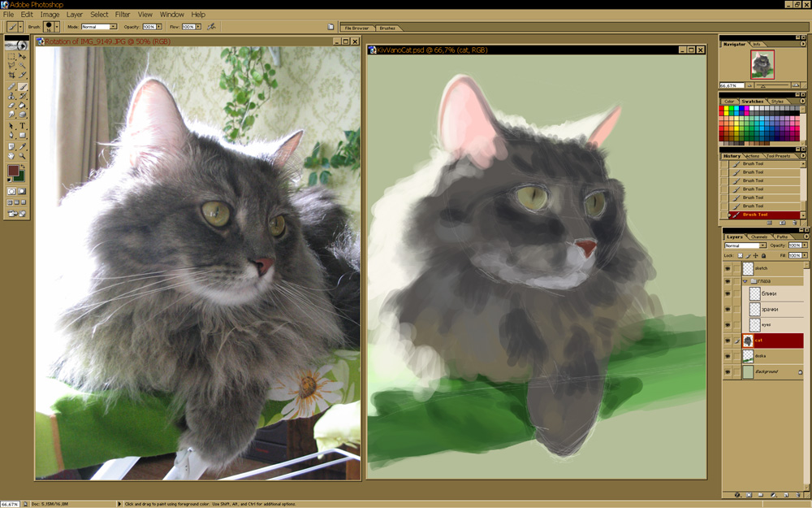Screen dimensions: 812x508
Task: Select the Eraser tool
Action: (x=11, y=106)
